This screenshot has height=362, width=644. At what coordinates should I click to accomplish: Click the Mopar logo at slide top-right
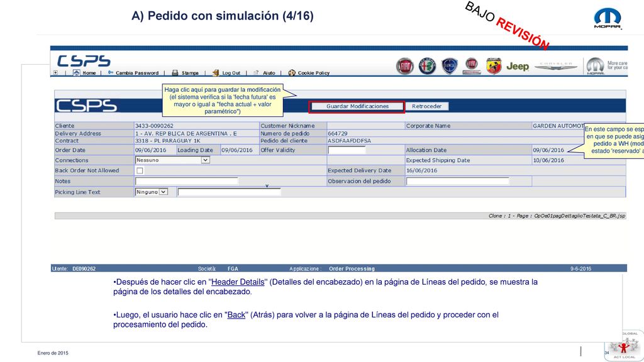[608, 18]
